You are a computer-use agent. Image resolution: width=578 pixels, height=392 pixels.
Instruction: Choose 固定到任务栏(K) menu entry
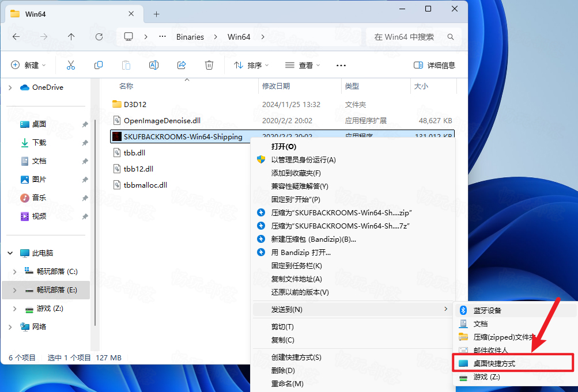pos(353,266)
